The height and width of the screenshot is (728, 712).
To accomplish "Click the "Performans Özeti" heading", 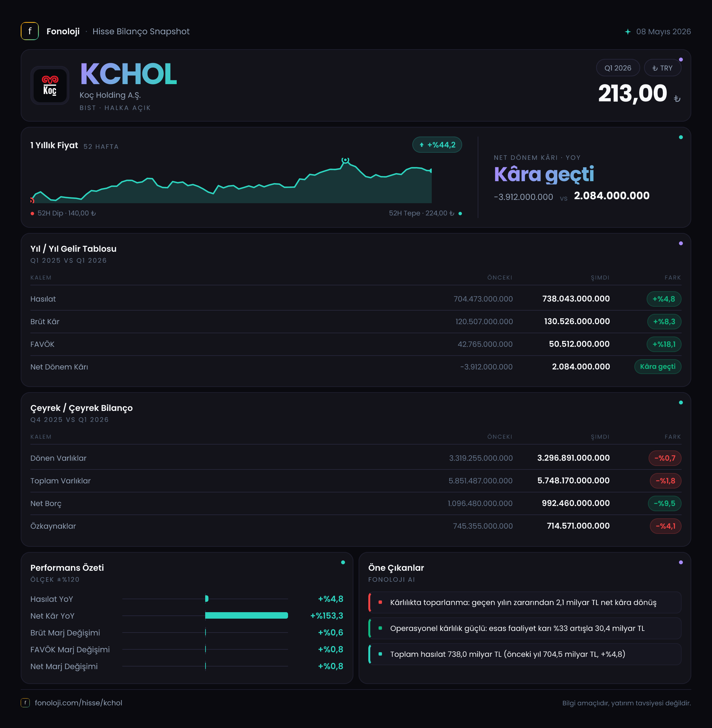I will click(67, 568).
